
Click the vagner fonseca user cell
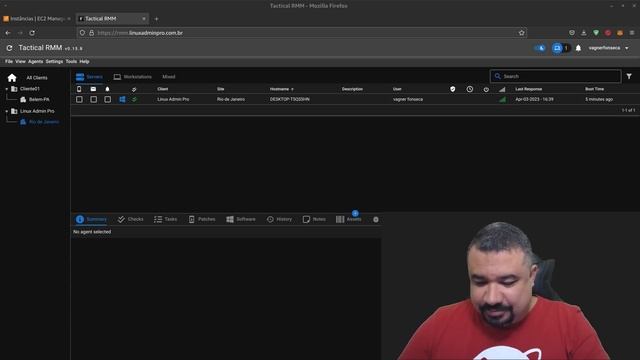408,99
